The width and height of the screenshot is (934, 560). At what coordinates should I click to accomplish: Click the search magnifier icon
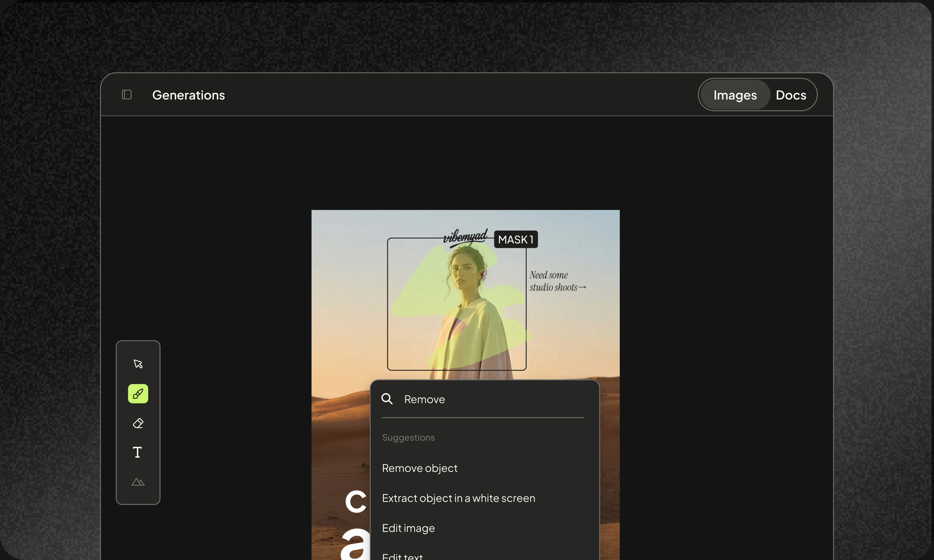387,398
